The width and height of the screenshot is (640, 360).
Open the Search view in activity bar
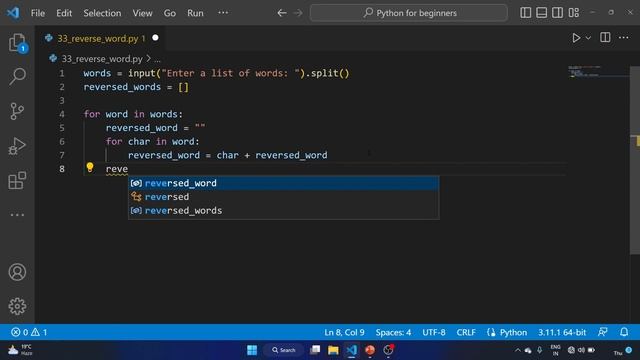point(17,76)
